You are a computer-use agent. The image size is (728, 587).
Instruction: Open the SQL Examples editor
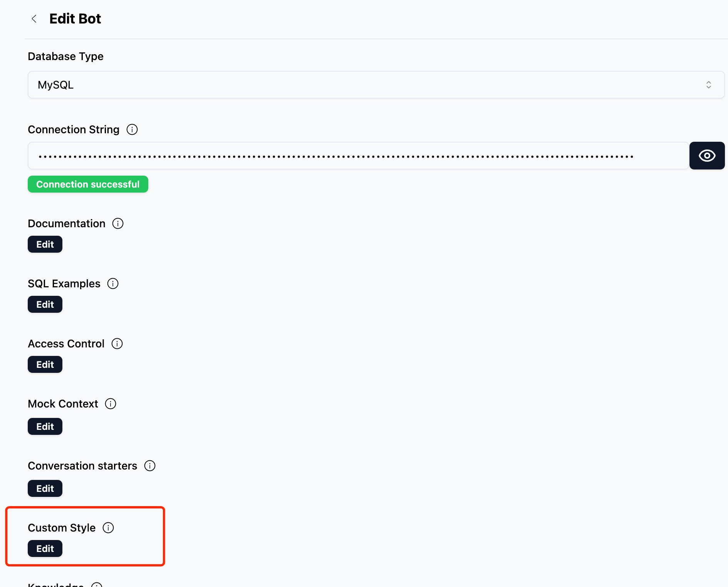pyautogui.click(x=45, y=304)
